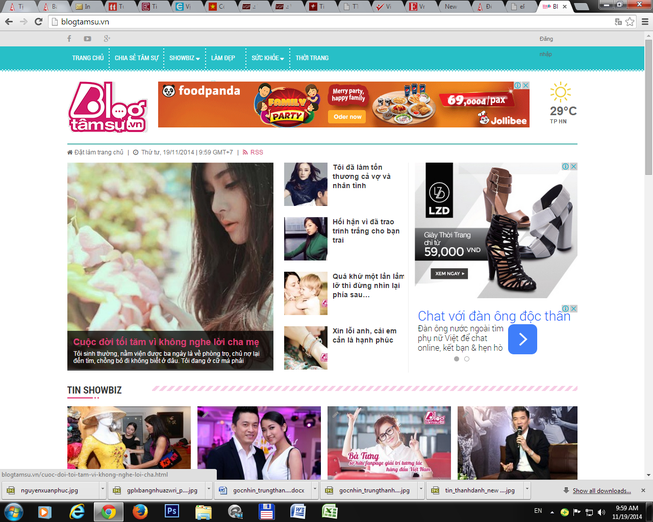This screenshot has height=522, width=653.
Task: Open Word from taskbar
Action: click(298, 512)
